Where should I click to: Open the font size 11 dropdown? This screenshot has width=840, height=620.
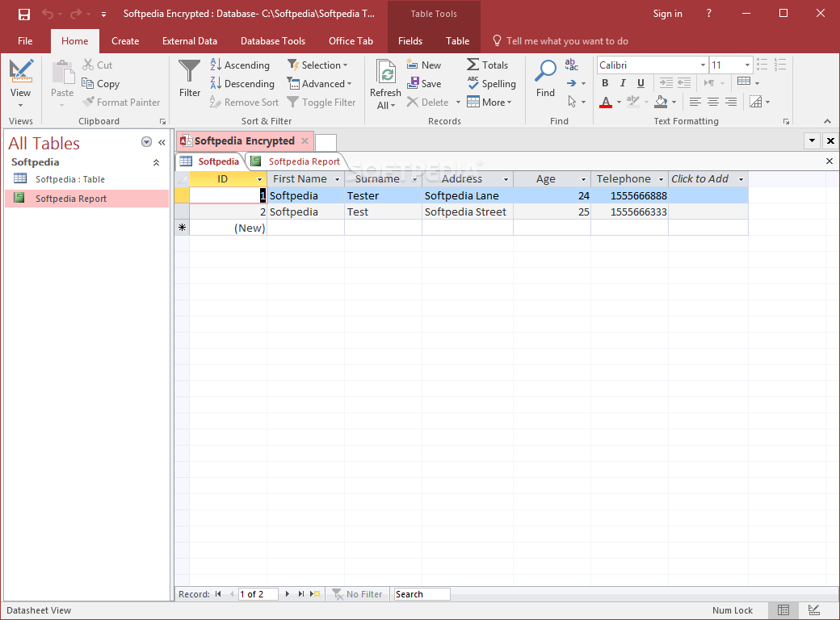pyautogui.click(x=747, y=65)
